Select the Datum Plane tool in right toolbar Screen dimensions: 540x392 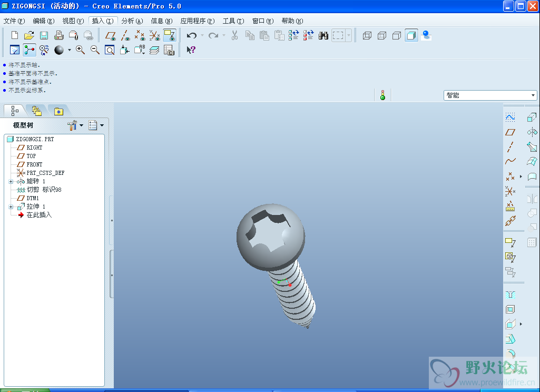(510, 132)
